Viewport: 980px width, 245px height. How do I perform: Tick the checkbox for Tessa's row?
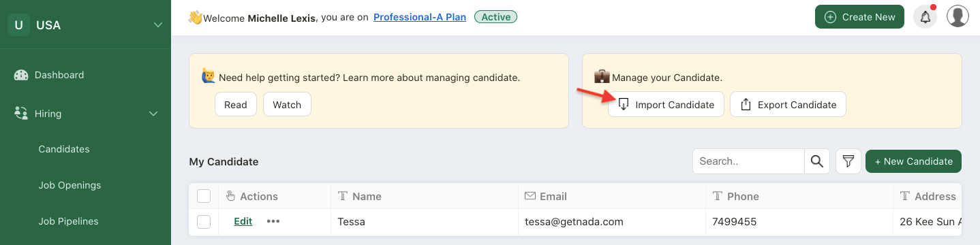tap(204, 221)
